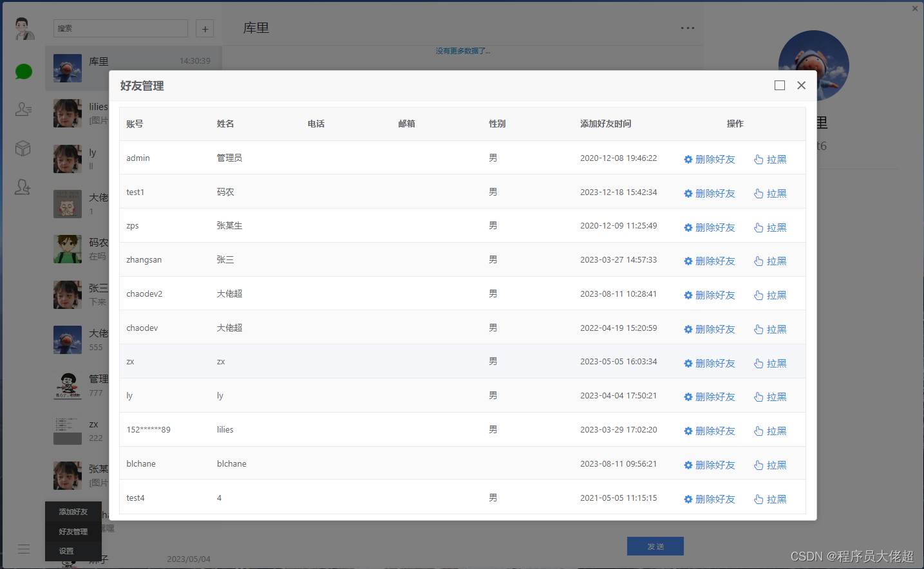Blacklist friend test1
This screenshot has height=569, width=924.
pos(771,194)
